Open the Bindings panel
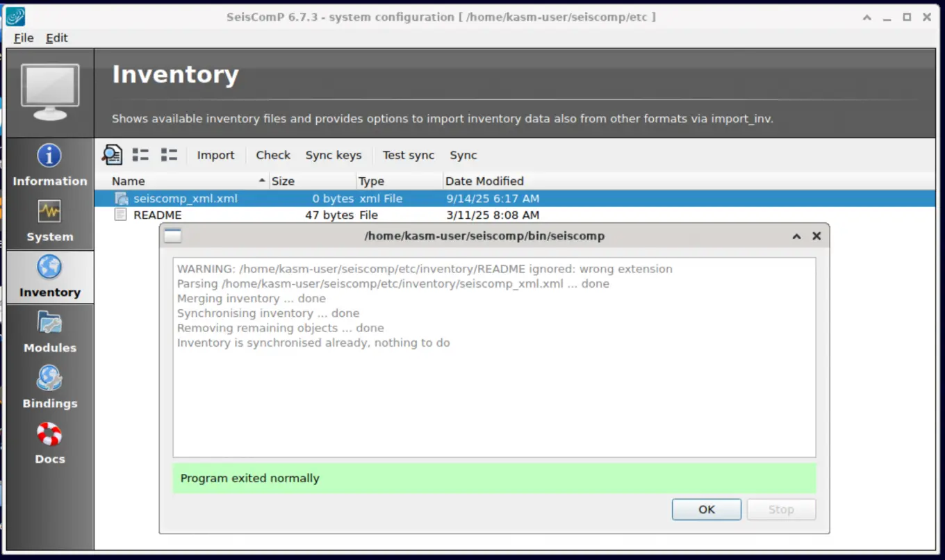This screenshot has height=560, width=945. [x=49, y=388]
